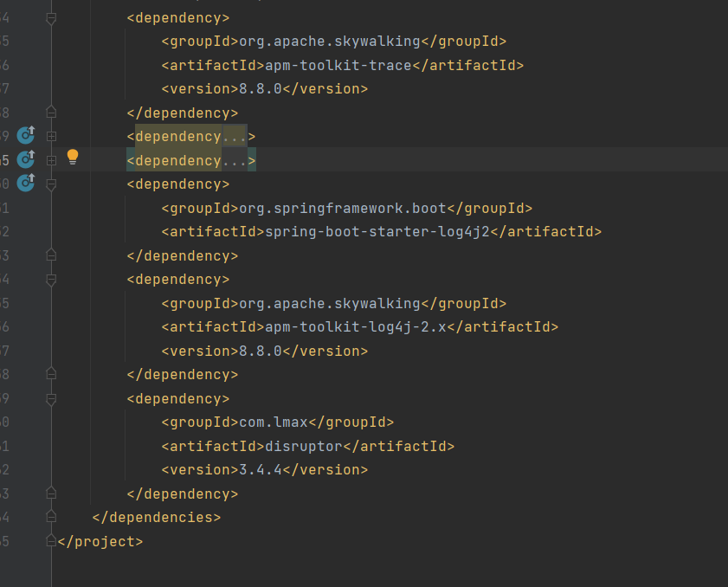728x587 pixels.
Task: Click the closing </dependencies> tag
Action: tap(157, 518)
